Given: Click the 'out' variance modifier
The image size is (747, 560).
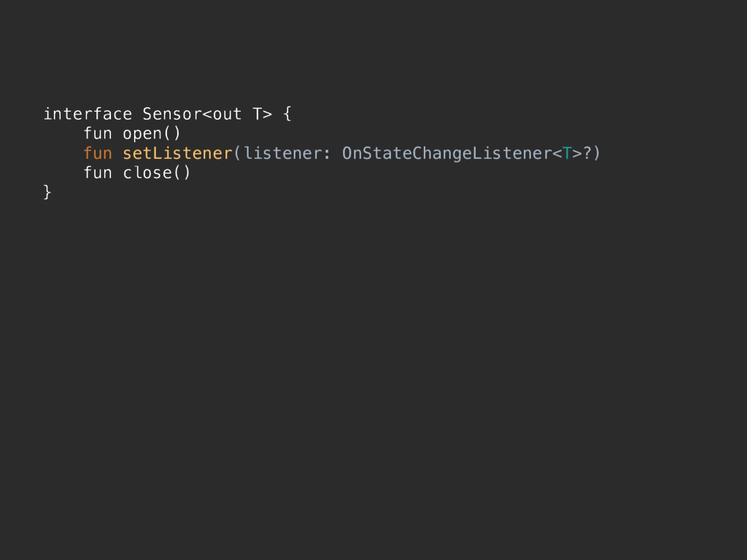Looking at the screenshot, I should point(227,114).
